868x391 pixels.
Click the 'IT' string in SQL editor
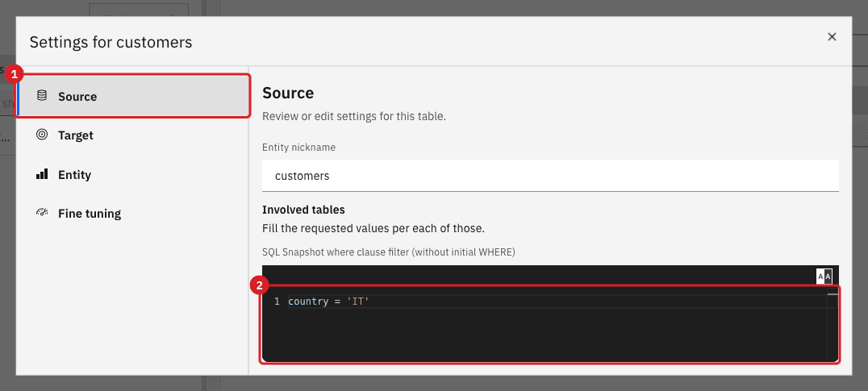click(x=357, y=302)
